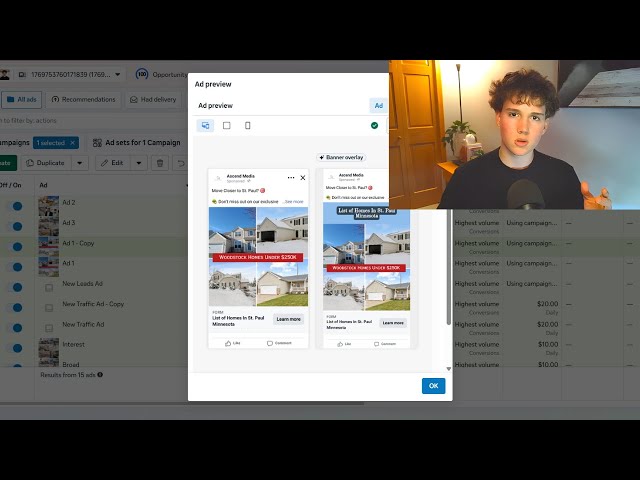The width and height of the screenshot is (640, 480).
Task: Select the square desktop preview icon
Action: (227, 125)
